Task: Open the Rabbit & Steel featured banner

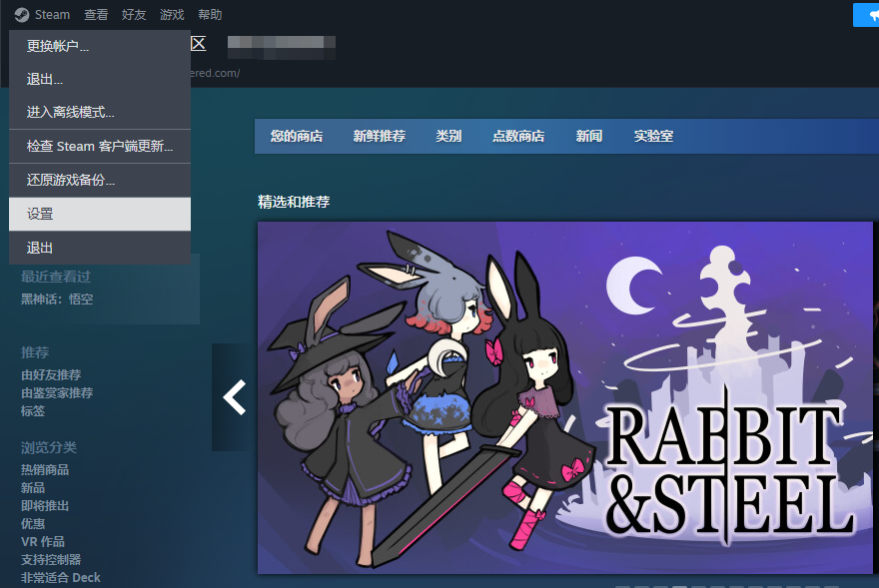Action: (565, 397)
